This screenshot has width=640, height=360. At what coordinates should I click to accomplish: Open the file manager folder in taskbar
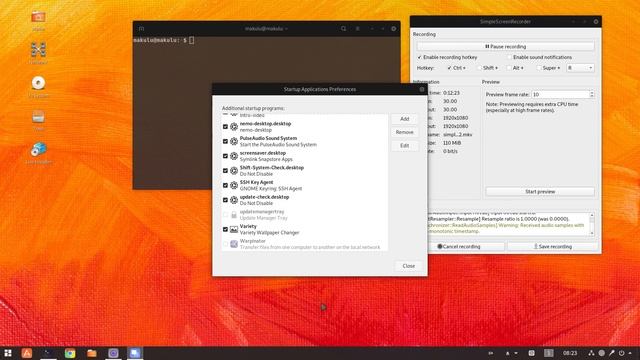[91, 353]
